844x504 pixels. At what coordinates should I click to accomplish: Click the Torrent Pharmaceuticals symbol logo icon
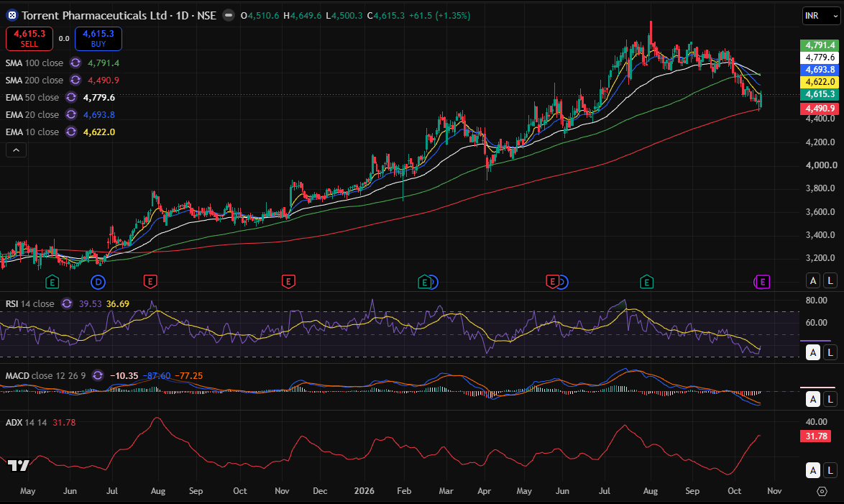(12, 16)
